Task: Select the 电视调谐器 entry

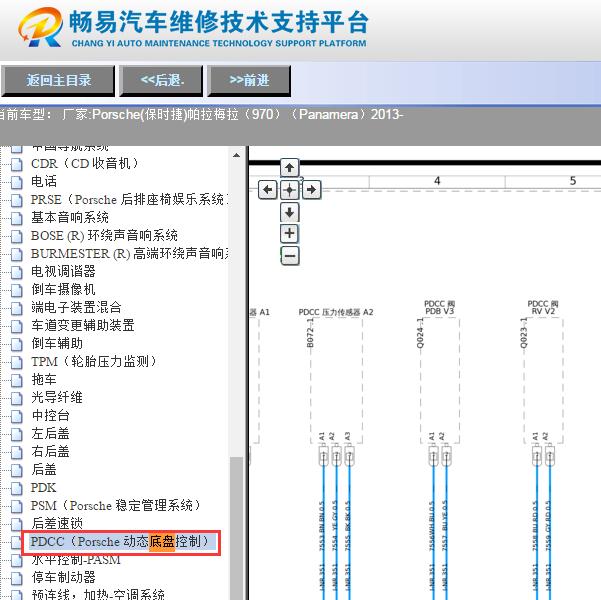Action: [x=63, y=271]
